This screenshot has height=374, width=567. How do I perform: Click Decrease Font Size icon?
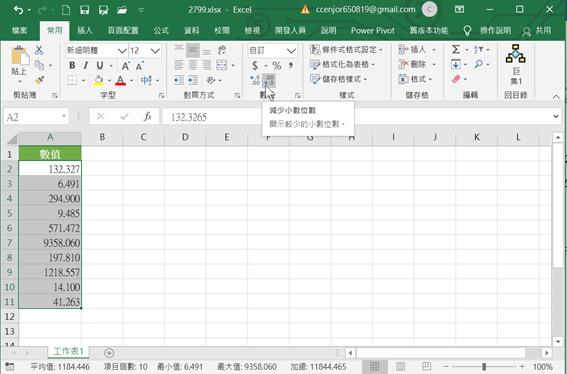(140, 65)
